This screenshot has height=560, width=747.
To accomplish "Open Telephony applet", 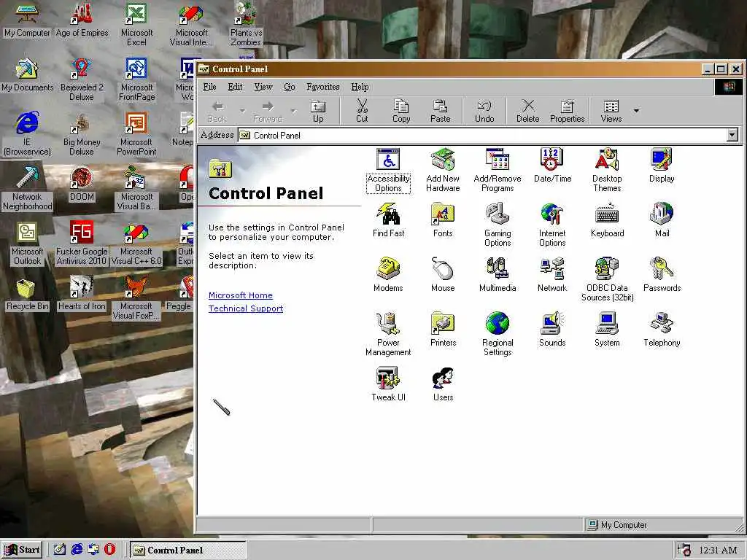I will [662, 330].
